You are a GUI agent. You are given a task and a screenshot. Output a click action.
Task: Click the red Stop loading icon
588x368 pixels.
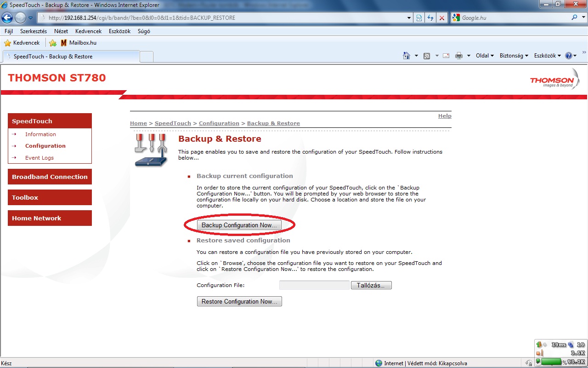pyautogui.click(x=442, y=18)
